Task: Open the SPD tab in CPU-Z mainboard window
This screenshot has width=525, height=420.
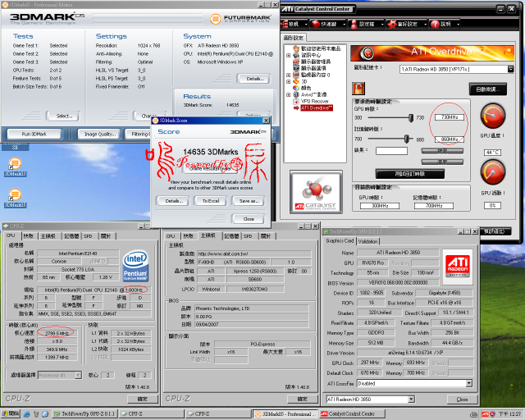Action: pos(248,236)
